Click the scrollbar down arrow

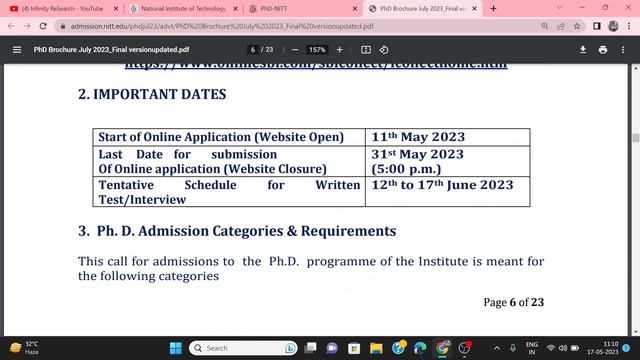coord(636,332)
